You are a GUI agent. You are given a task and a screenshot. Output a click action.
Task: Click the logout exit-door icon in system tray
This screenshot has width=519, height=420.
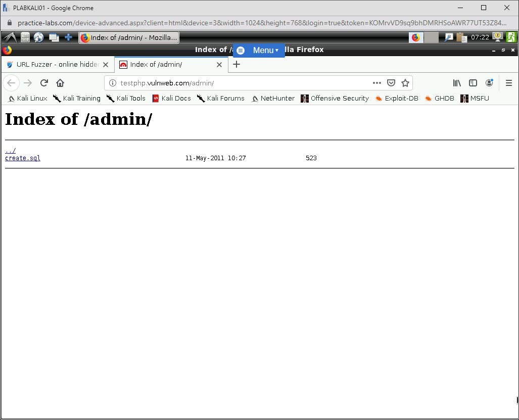coord(511,37)
